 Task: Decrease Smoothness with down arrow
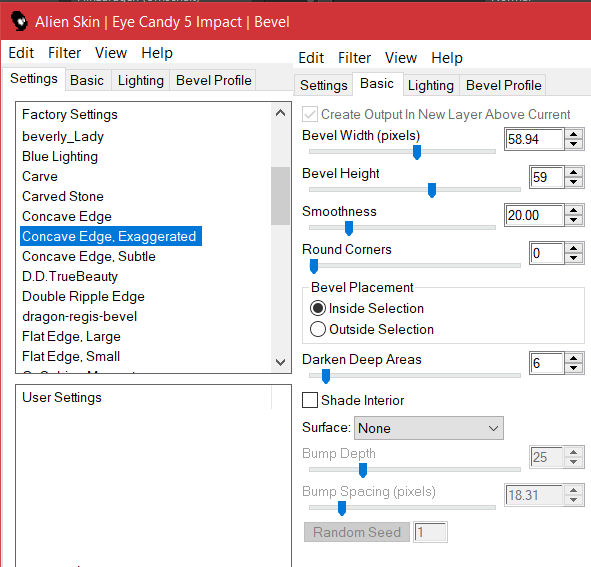point(574,221)
